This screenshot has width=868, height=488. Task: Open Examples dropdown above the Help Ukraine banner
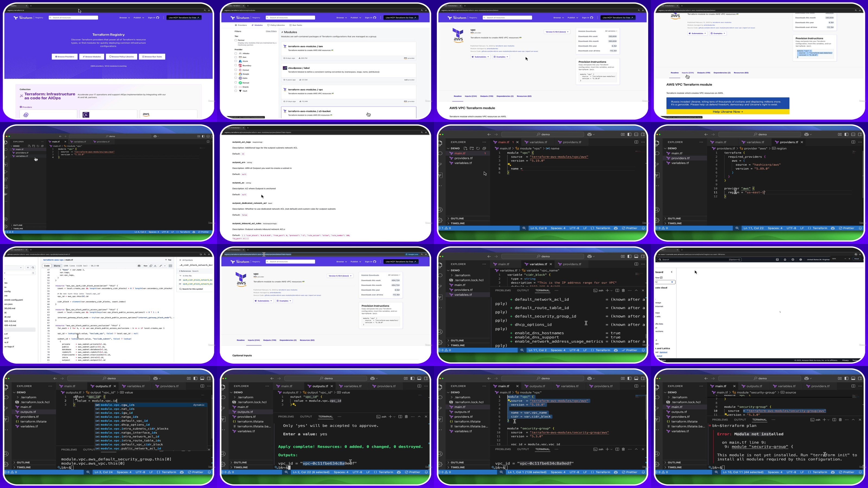pyautogui.click(x=718, y=33)
